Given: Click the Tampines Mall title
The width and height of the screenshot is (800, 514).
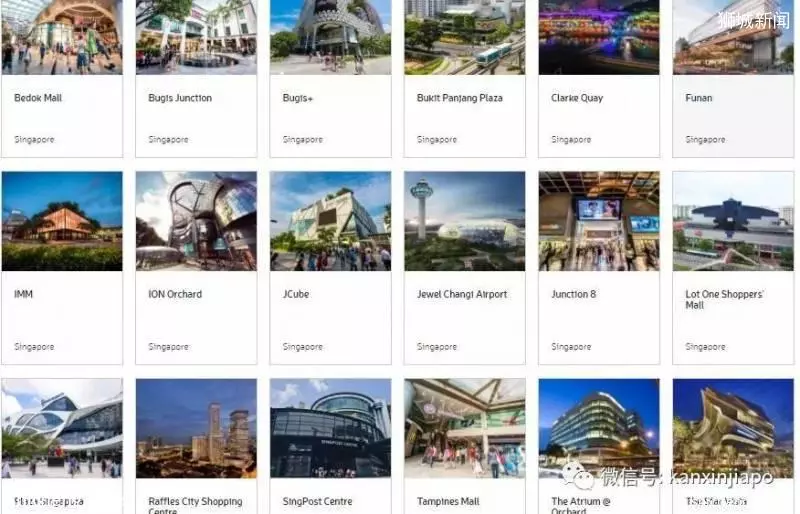Looking at the screenshot, I should pyautogui.click(x=448, y=502).
